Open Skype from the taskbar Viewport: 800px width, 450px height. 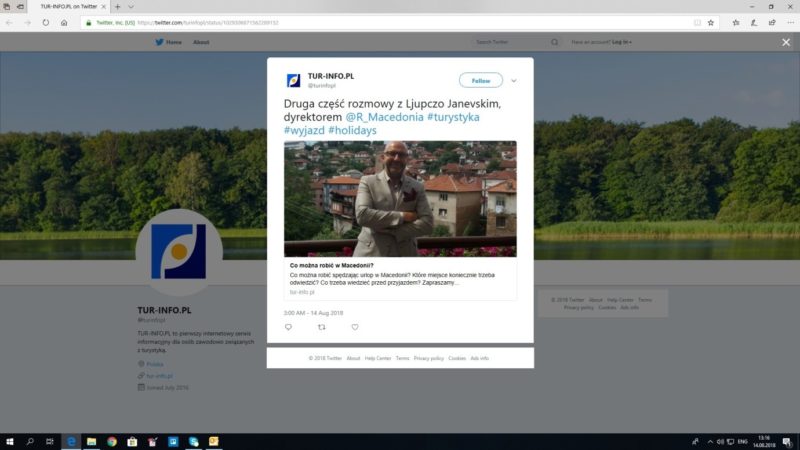click(x=193, y=441)
